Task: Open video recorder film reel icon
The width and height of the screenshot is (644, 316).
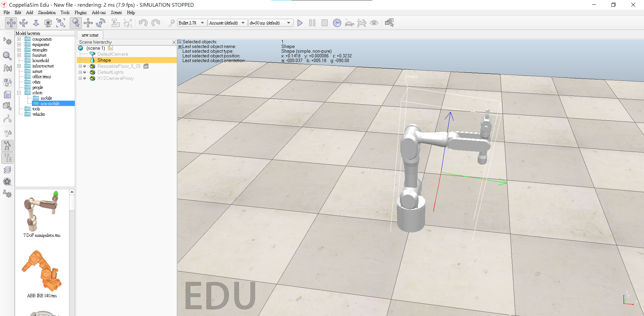Action: point(7,182)
